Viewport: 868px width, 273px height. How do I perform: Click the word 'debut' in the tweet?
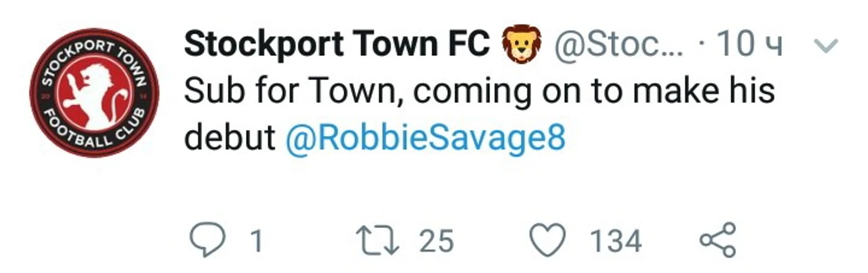229,139
